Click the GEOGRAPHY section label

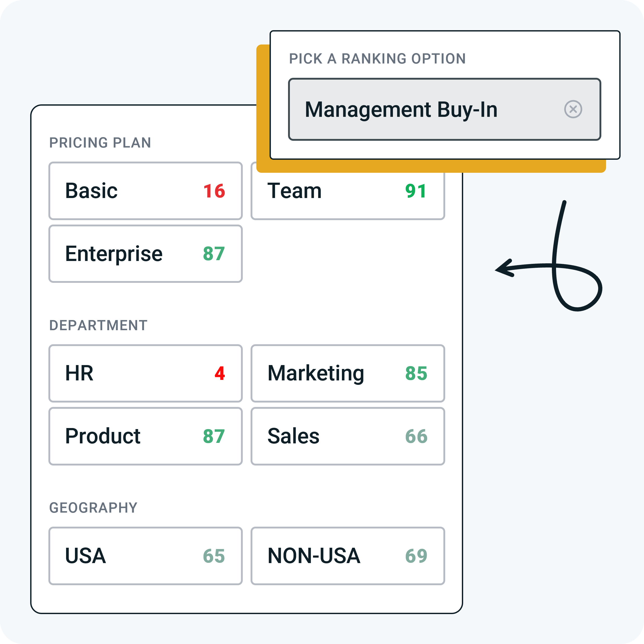[94, 507]
